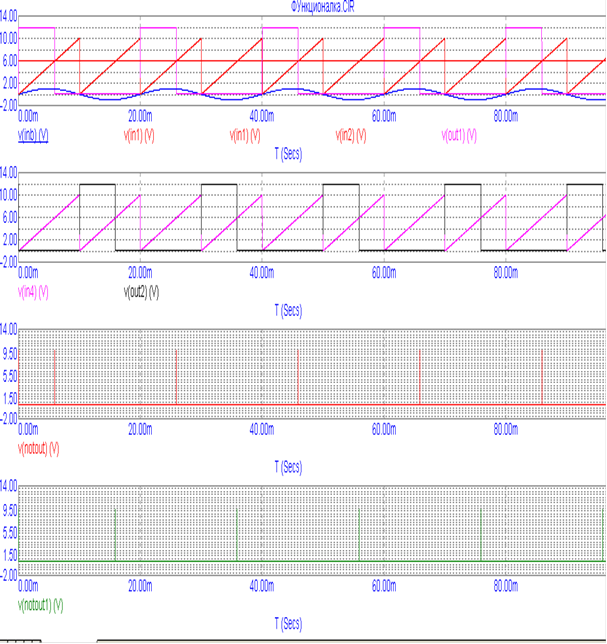The width and height of the screenshot is (607, 644).
Task: Select the v(in4) label in second plot
Action: click(34, 291)
